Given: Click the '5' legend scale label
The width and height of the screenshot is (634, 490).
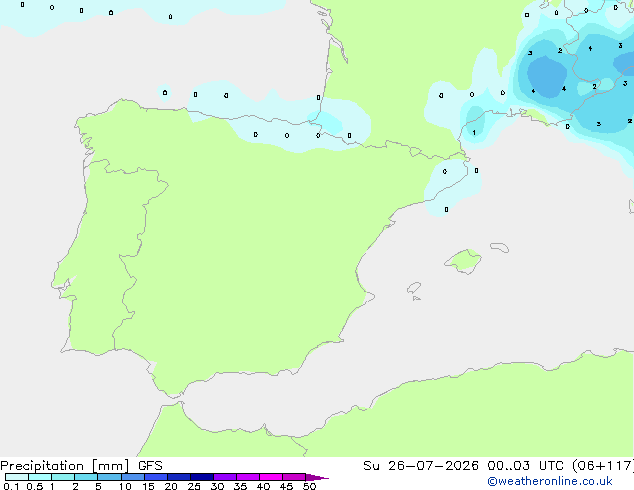Looking at the screenshot, I should [x=98, y=486].
